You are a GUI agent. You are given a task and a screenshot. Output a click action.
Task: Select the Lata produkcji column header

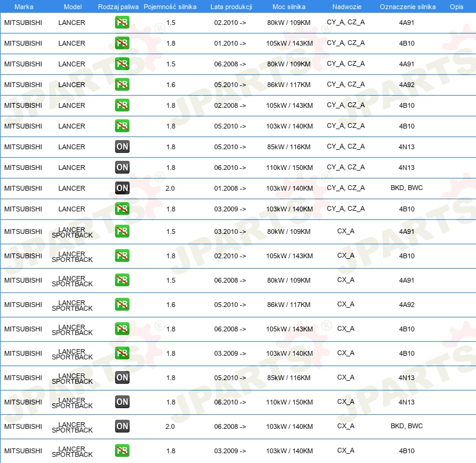click(231, 6)
